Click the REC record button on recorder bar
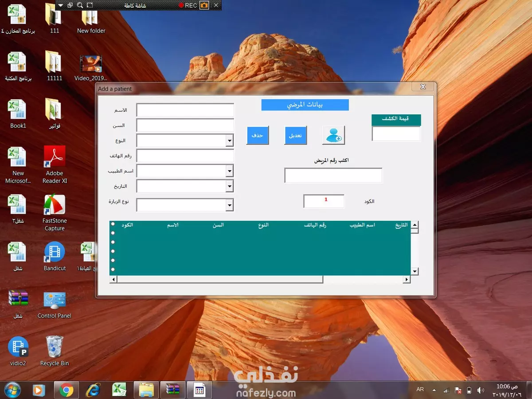The image size is (532, 399). 188,5
